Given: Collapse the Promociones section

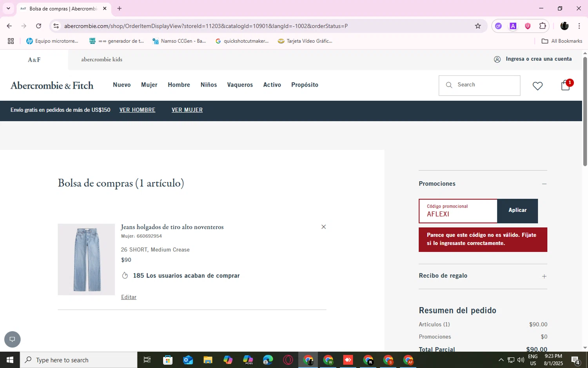Looking at the screenshot, I should [x=544, y=184].
